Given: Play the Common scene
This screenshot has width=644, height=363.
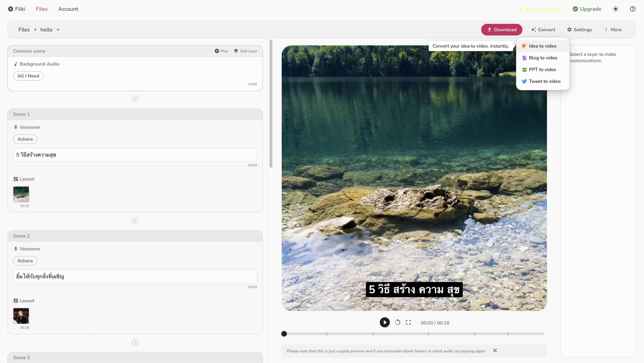Looking at the screenshot, I should (x=221, y=51).
